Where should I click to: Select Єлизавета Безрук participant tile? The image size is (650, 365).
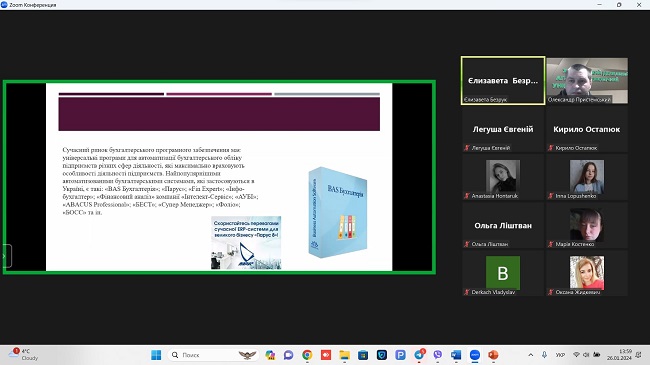pyautogui.click(x=503, y=80)
